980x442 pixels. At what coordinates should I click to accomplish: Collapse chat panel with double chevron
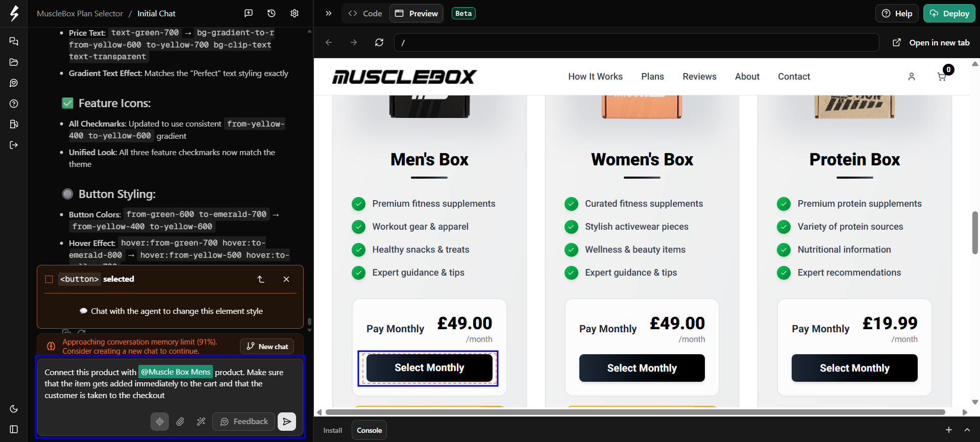click(329, 13)
